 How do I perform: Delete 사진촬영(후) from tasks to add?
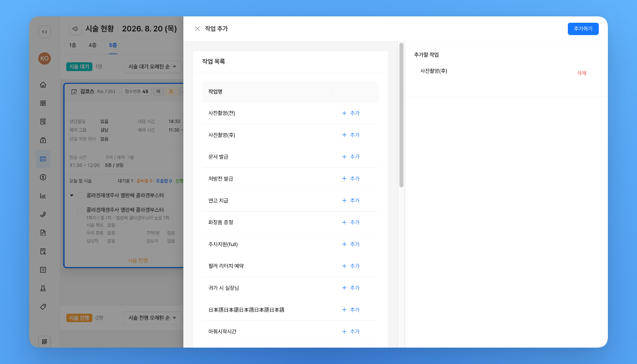tap(581, 73)
